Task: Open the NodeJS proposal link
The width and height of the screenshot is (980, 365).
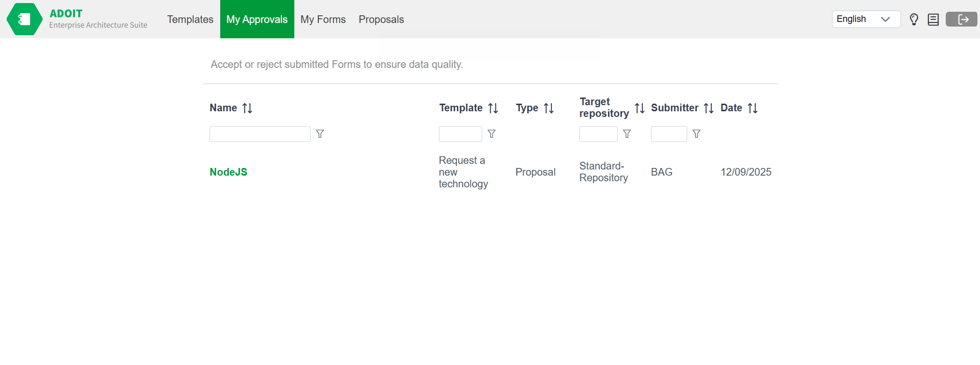Action: coord(228,172)
